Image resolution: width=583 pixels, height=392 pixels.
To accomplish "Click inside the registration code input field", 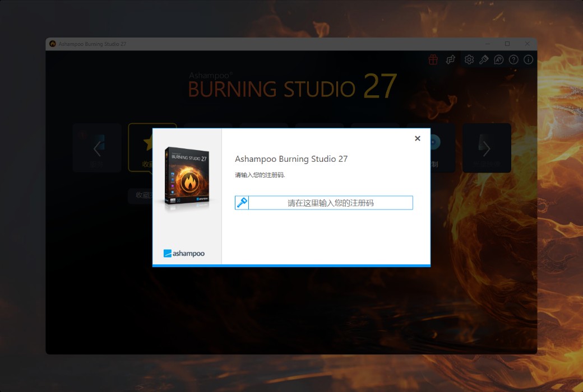I will click(331, 202).
